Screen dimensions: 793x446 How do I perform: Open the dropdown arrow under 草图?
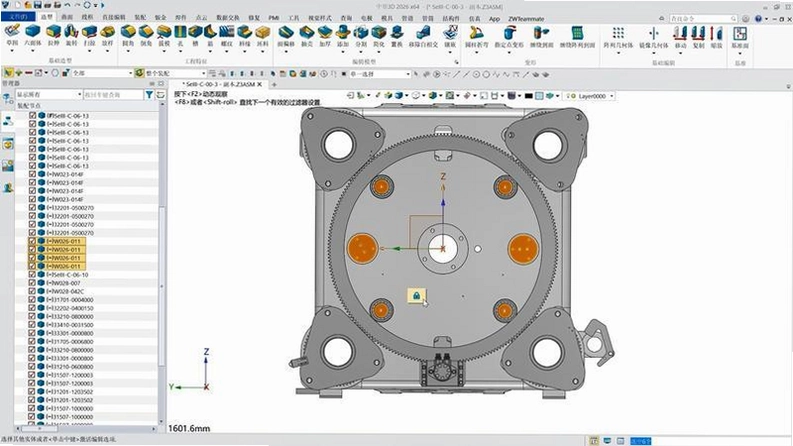coord(12,52)
